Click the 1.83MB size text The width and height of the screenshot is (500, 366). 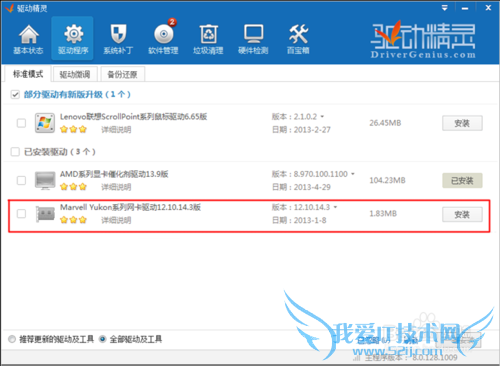383,214
